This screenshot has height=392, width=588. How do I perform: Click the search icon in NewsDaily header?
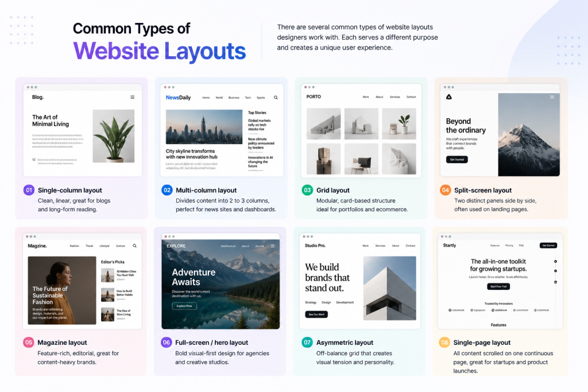pos(276,98)
